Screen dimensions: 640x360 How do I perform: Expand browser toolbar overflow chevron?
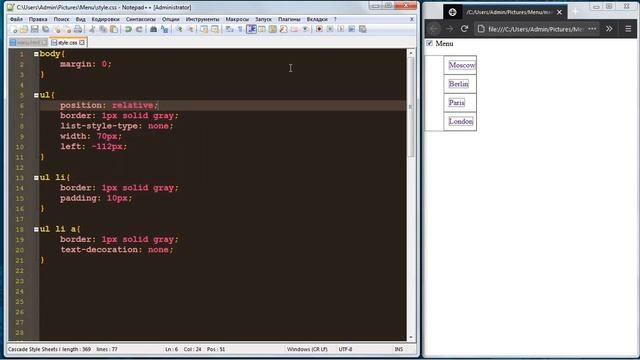609,29
